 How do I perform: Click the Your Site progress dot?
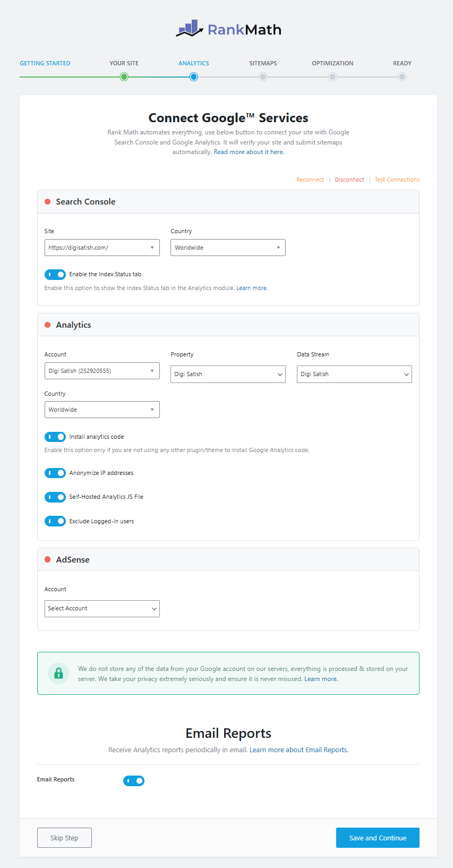(124, 77)
